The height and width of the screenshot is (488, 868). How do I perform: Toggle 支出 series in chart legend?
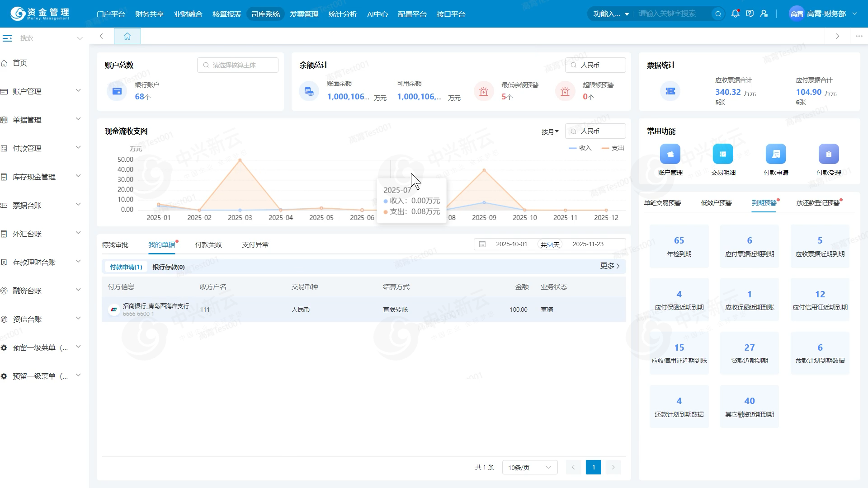(613, 148)
